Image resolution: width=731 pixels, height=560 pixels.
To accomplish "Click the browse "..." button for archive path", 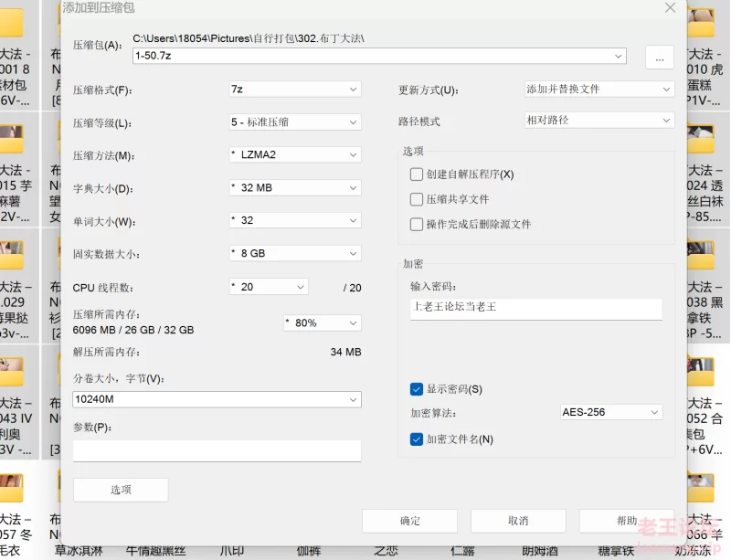I will 659,58.
